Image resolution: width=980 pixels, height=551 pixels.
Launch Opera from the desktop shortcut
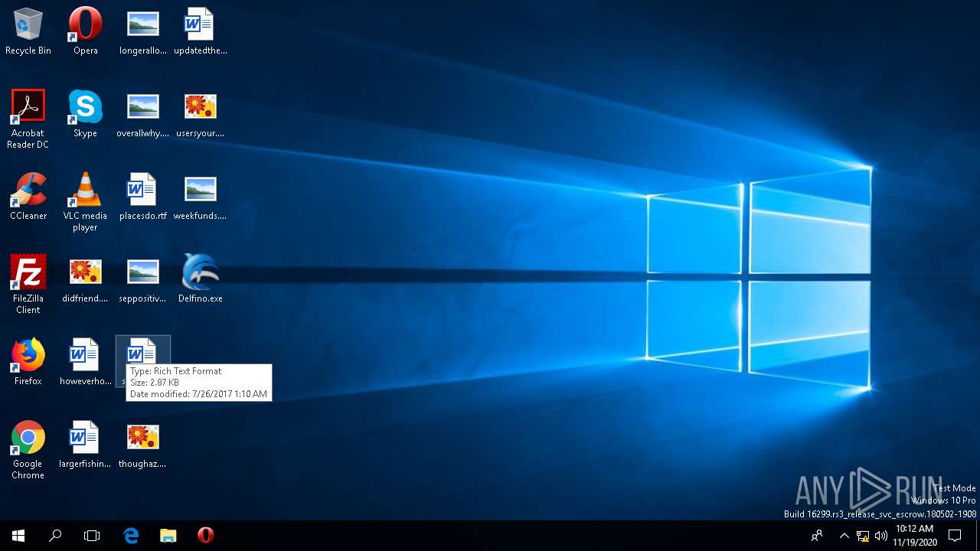(x=85, y=31)
